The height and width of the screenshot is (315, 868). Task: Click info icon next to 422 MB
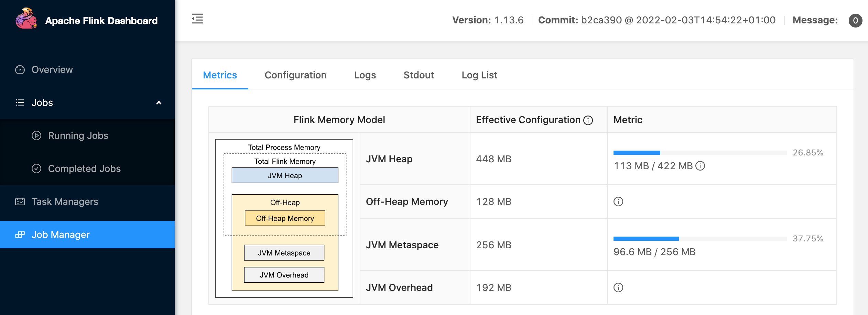700,166
